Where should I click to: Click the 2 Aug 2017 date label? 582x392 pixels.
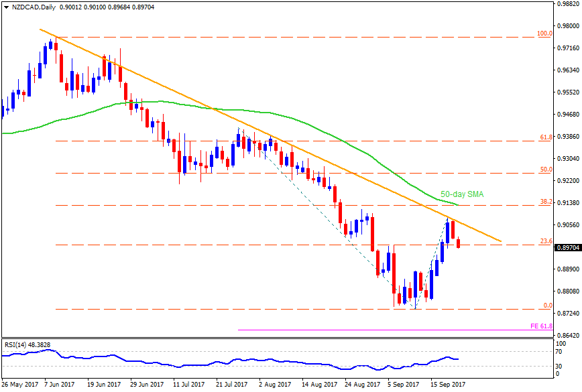point(276,384)
